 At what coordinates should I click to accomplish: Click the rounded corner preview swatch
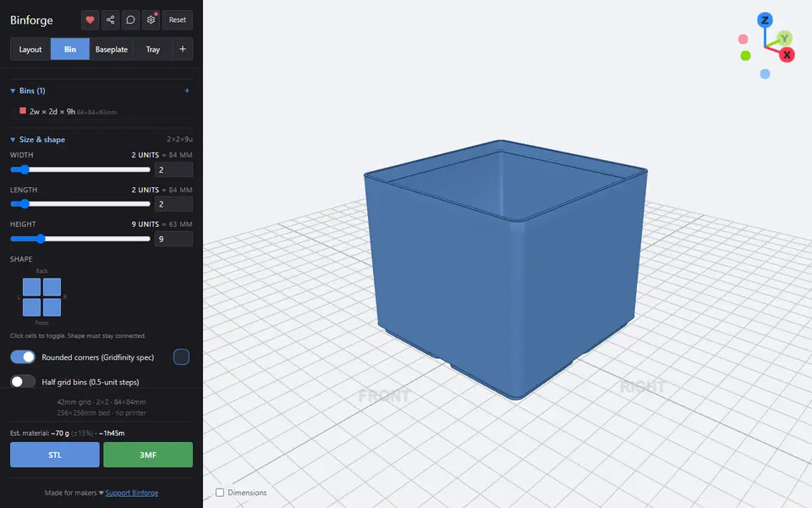coord(181,357)
